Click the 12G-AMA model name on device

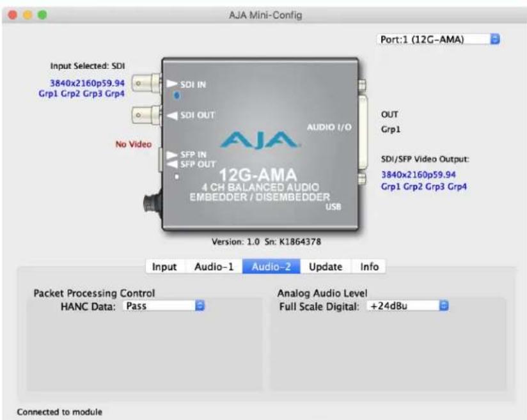pos(258,175)
